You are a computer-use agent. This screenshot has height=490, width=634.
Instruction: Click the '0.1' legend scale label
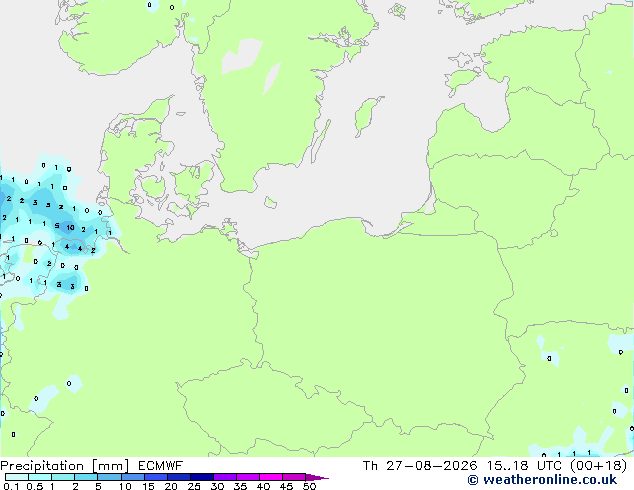pos(11,486)
